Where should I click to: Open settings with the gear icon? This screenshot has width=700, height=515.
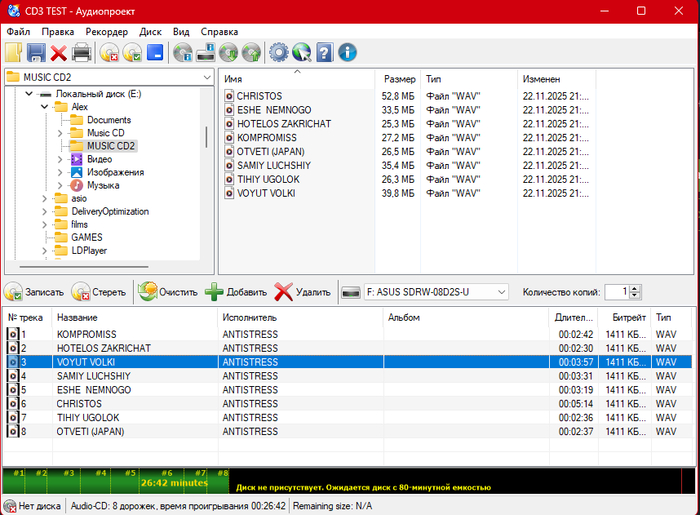click(x=279, y=53)
